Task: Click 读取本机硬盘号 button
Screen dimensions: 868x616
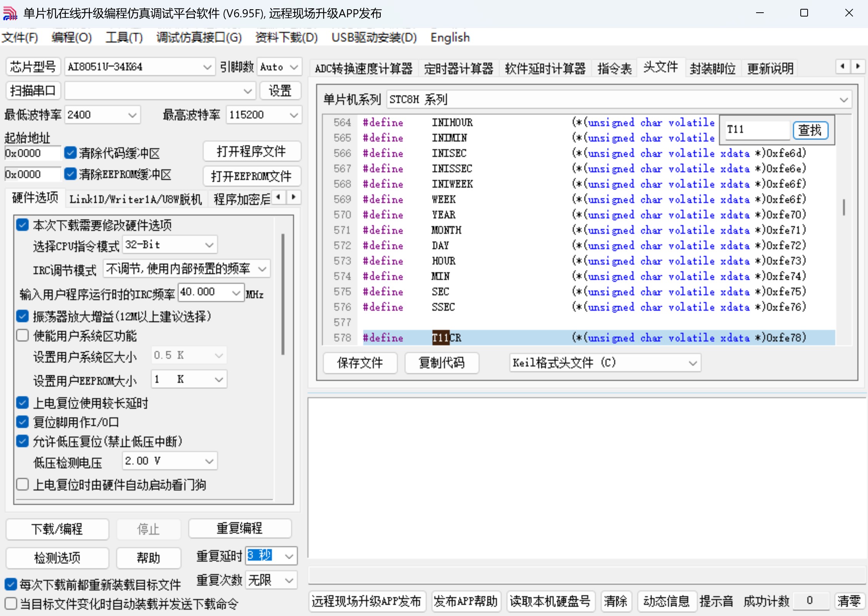Action: tap(550, 601)
